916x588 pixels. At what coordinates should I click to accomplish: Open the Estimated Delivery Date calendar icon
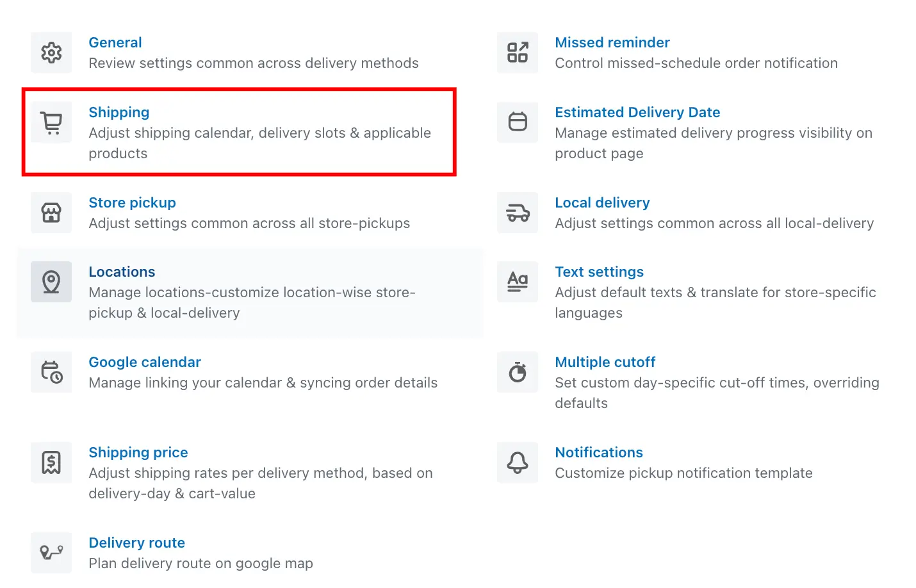click(x=518, y=122)
